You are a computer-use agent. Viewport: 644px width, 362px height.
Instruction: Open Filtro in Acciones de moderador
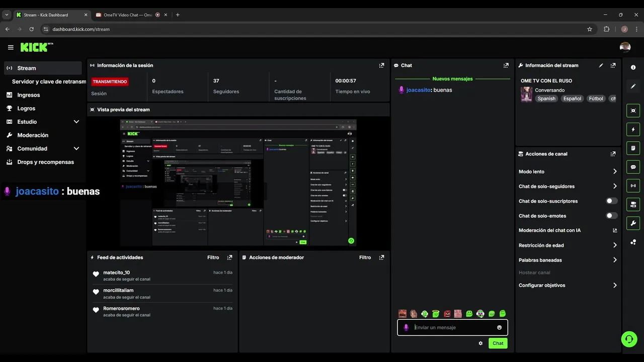[x=365, y=257]
